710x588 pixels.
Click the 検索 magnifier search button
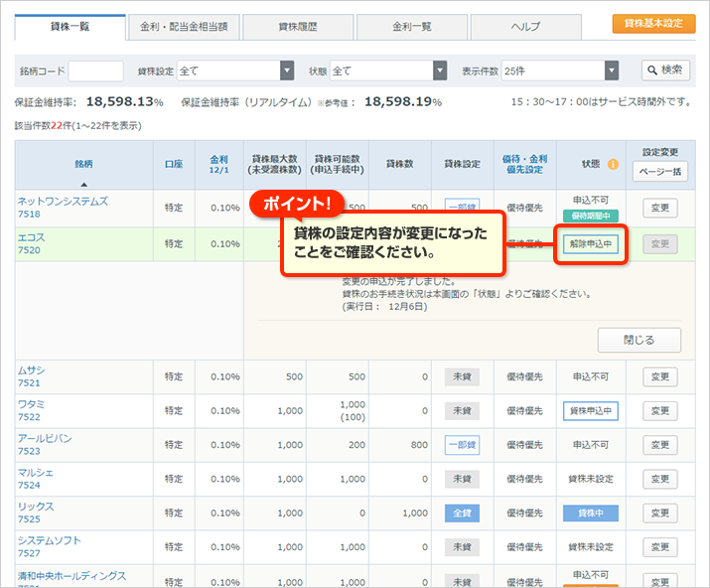pos(665,71)
